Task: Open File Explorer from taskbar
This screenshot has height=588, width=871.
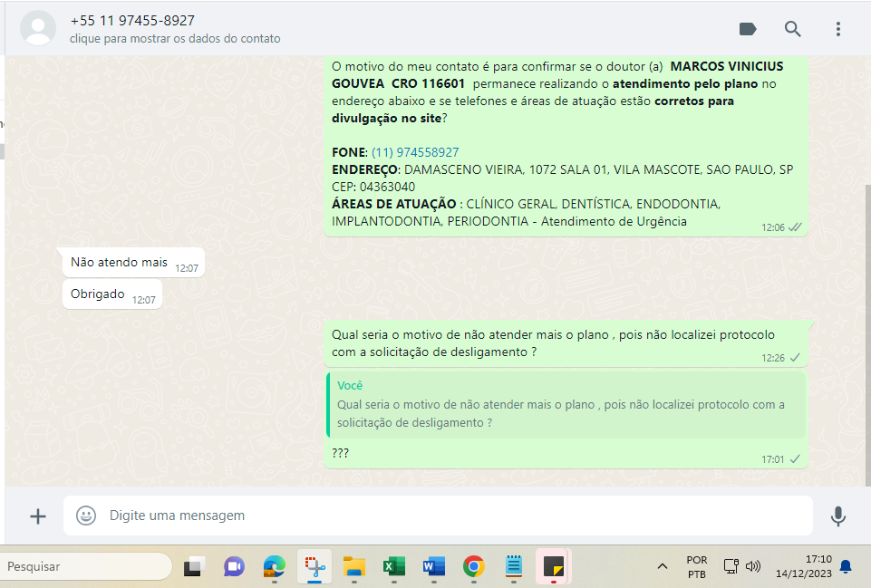Action: (353, 566)
